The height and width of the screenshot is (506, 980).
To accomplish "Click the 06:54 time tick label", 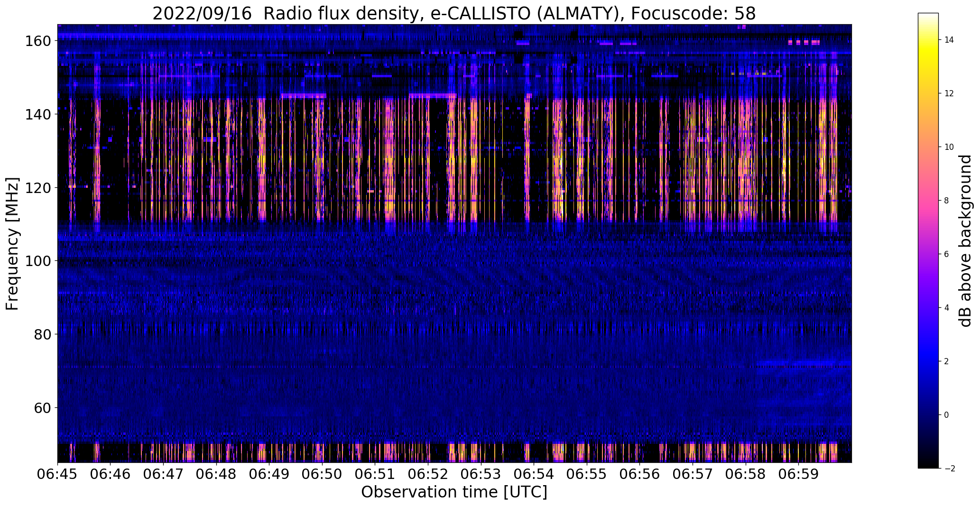I will tap(534, 474).
